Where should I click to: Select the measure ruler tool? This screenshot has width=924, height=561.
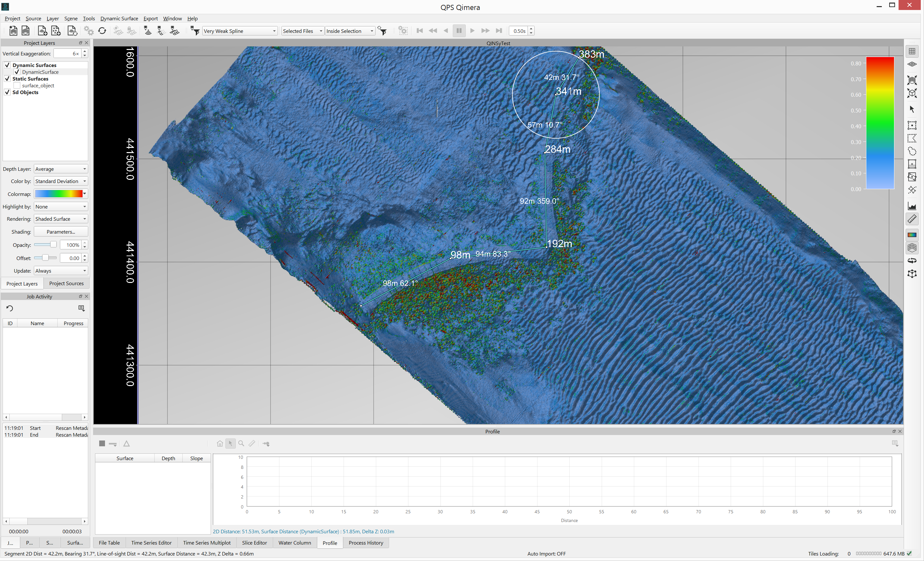tap(912, 218)
